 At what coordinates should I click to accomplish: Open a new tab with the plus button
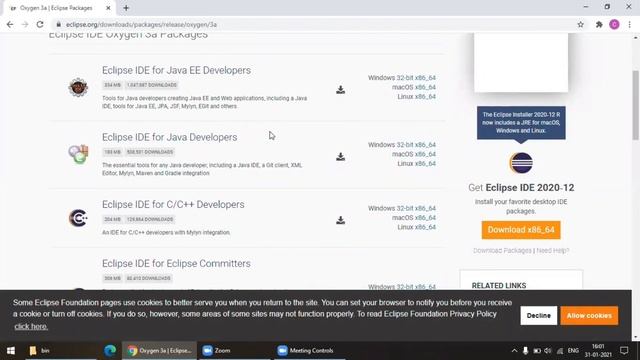(x=126, y=8)
